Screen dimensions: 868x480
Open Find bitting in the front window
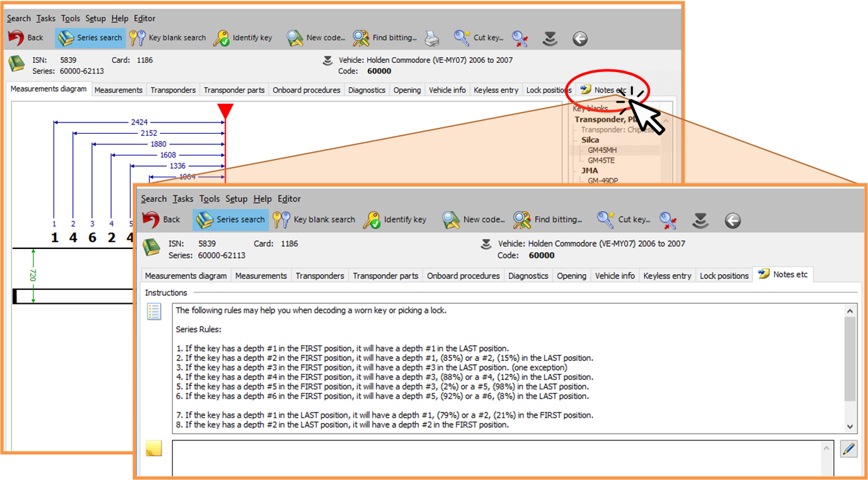click(x=548, y=220)
